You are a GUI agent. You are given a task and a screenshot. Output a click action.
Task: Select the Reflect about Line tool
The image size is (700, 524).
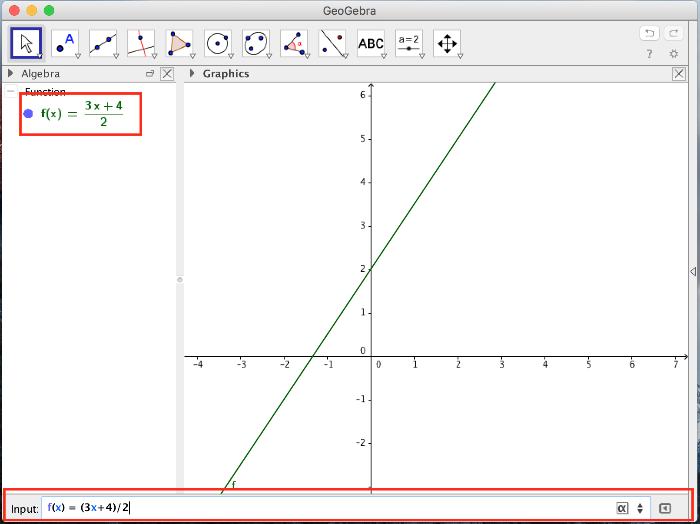click(333, 43)
